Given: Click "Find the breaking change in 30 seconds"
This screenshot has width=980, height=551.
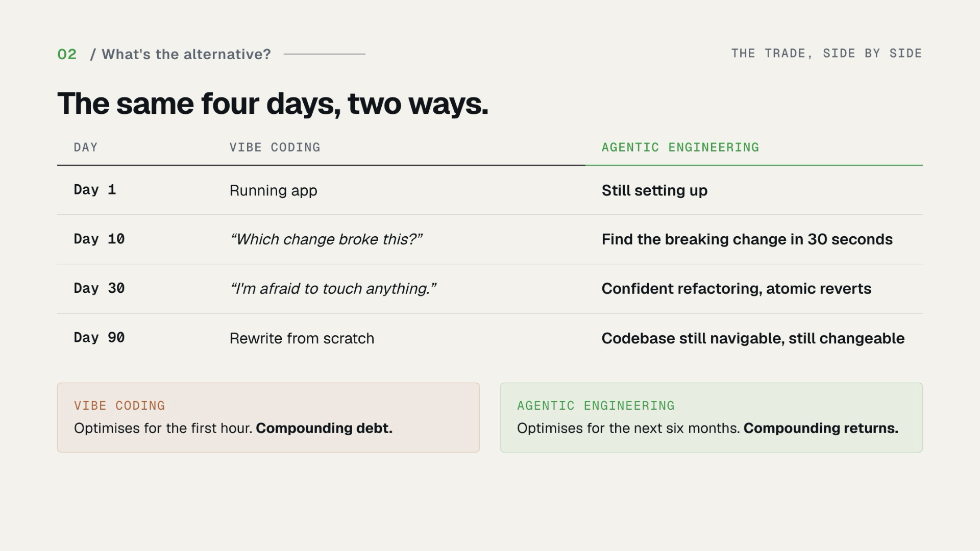Looking at the screenshot, I should tap(747, 239).
